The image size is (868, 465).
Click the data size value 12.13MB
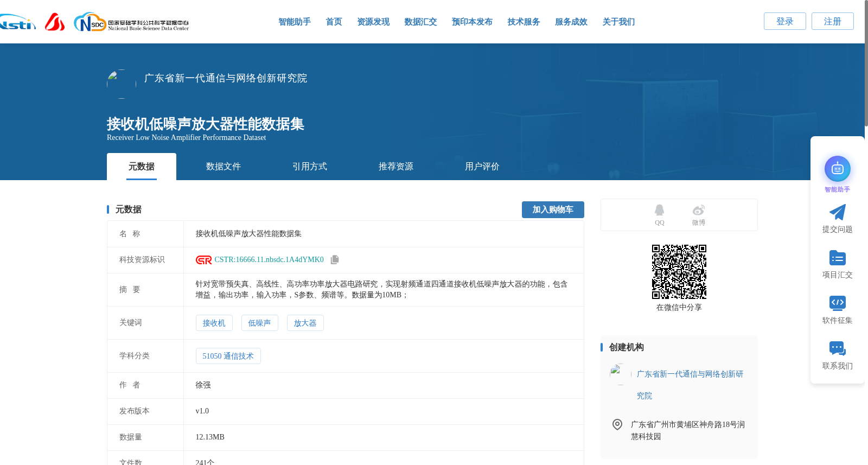click(x=210, y=437)
